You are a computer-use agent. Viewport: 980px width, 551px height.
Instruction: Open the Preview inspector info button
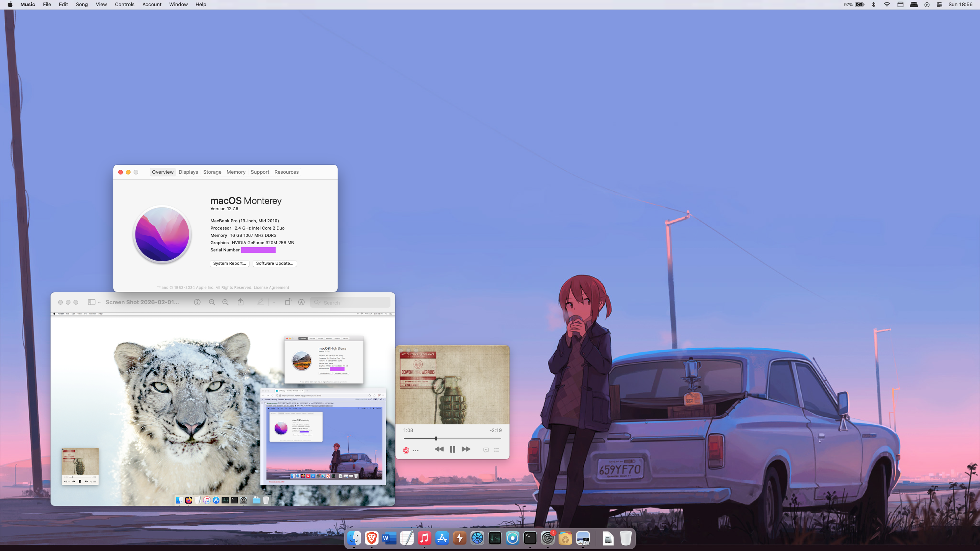coord(197,302)
